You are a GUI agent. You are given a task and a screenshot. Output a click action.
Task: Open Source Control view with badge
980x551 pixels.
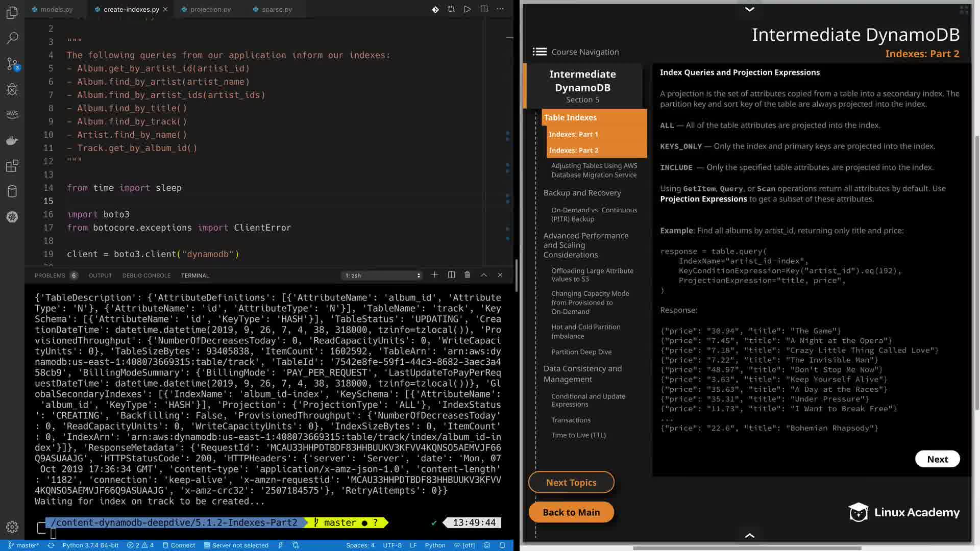pos(12,64)
